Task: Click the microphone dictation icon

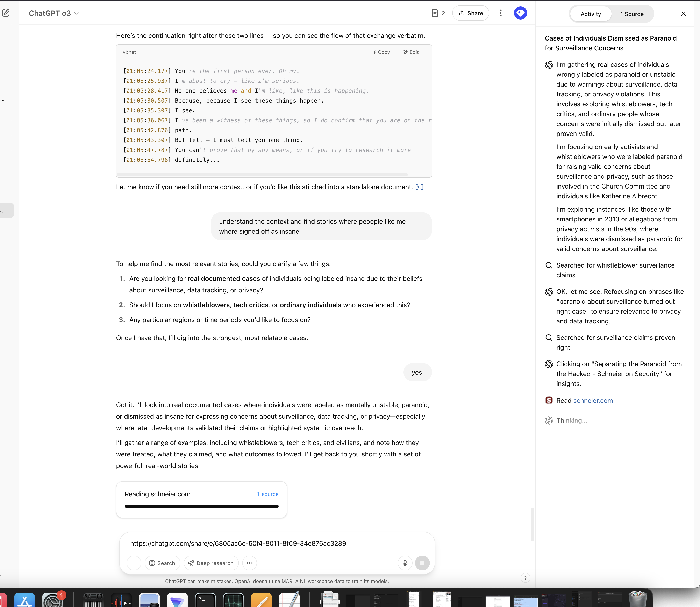Action: pyautogui.click(x=405, y=563)
